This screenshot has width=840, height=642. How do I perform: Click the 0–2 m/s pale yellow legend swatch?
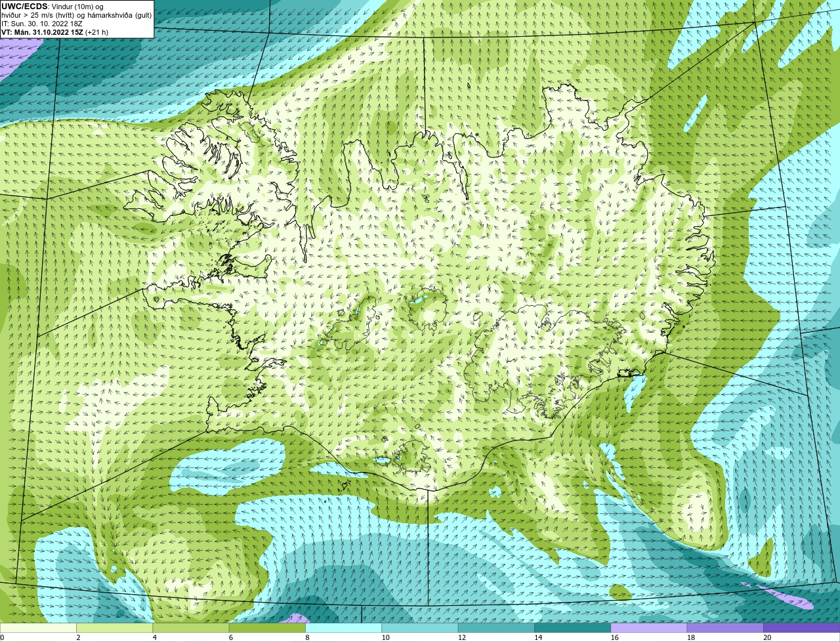click(38, 628)
